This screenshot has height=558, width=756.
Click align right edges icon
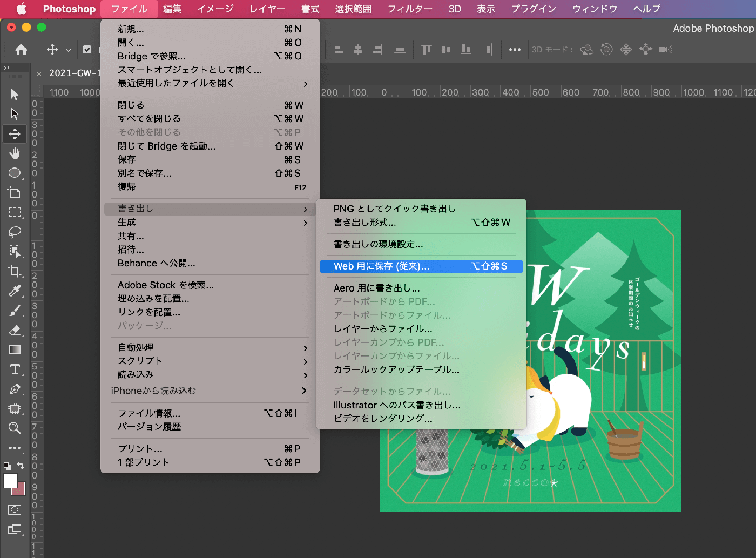[x=377, y=50]
